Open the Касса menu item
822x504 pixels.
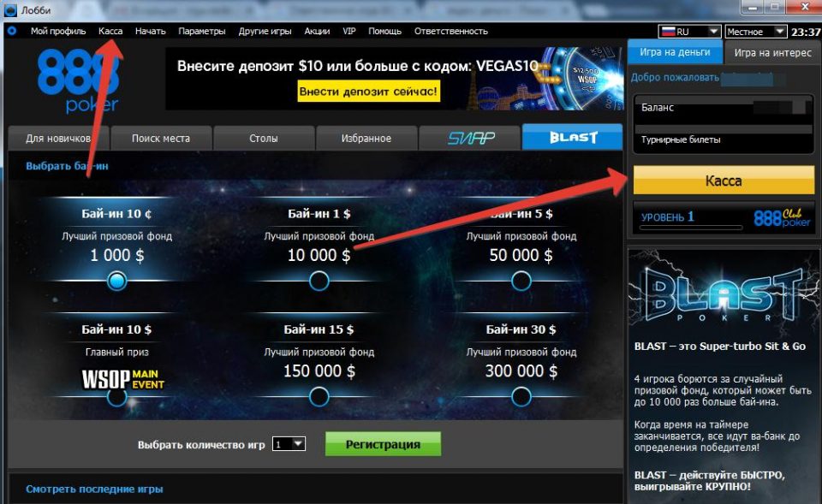pyautogui.click(x=110, y=31)
